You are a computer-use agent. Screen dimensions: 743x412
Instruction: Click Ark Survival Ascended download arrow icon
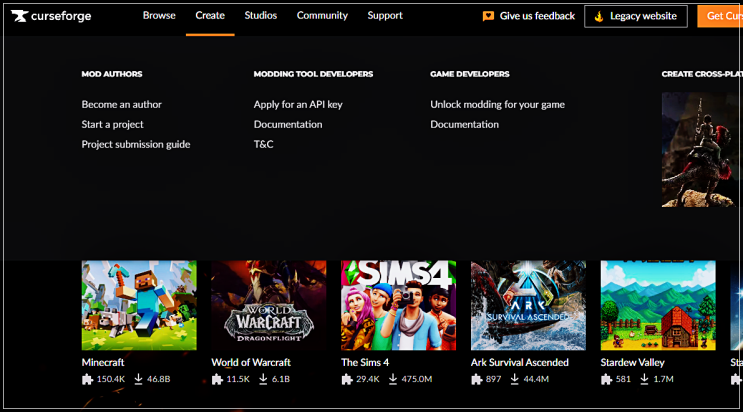[515, 379]
